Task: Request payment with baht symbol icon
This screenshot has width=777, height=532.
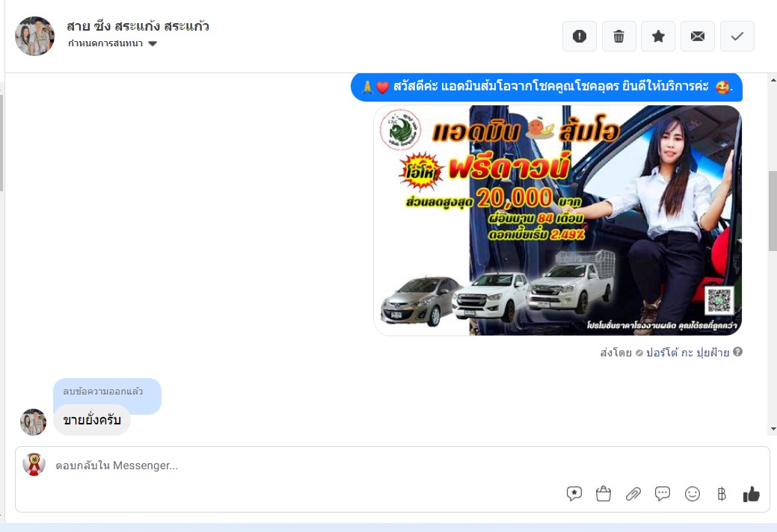Action: (722, 493)
